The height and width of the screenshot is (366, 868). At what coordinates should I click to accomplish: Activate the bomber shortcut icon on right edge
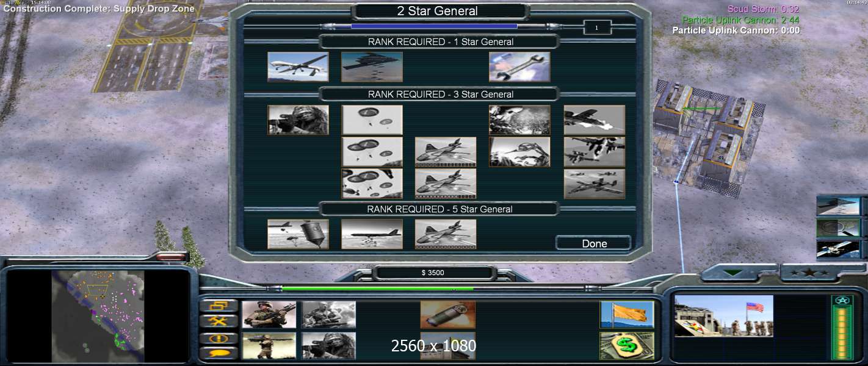coord(838,206)
